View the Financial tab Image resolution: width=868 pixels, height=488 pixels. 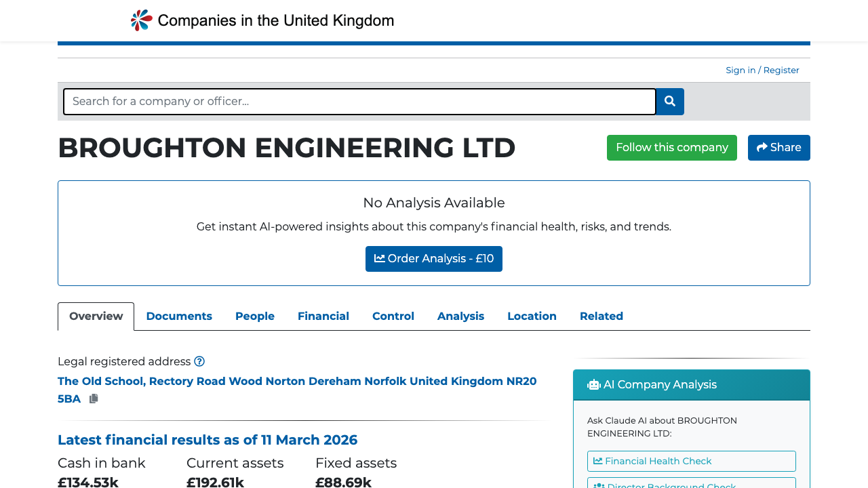tap(323, 316)
